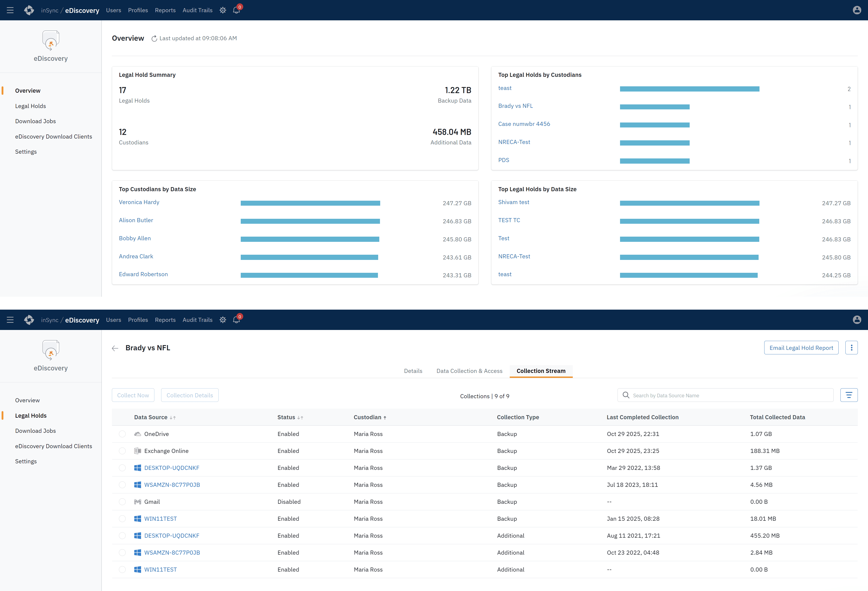
Task: Go back using arrow beside Brady vs NFL
Action: (x=115, y=348)
